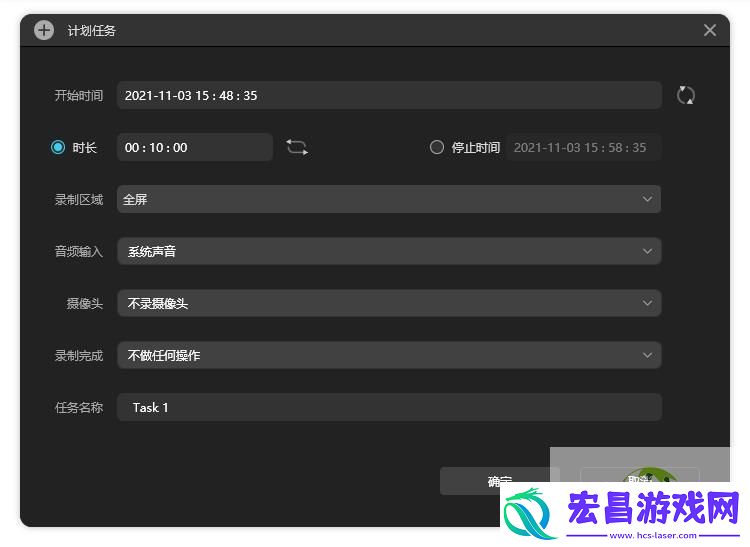Click the 计划任务 title text
Viewport: 750px width, 547px height.
pyautogui.click(x=91, y=31)
